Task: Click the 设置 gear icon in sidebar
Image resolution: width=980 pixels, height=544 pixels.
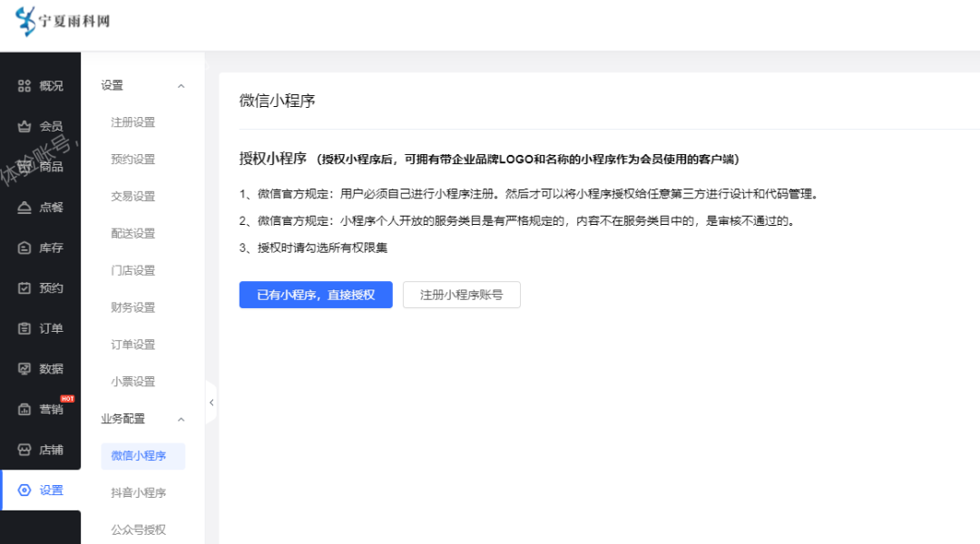Action: coord(24,491)
